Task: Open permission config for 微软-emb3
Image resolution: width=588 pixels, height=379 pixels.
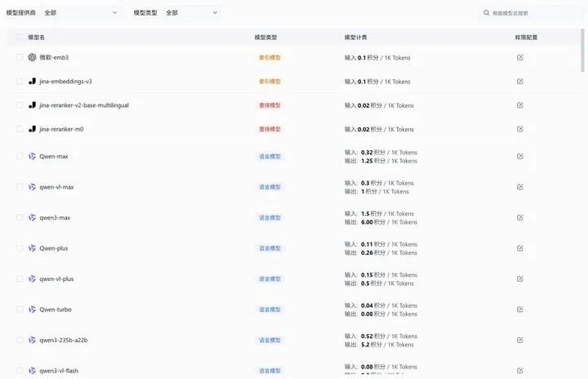Action: 519,57
